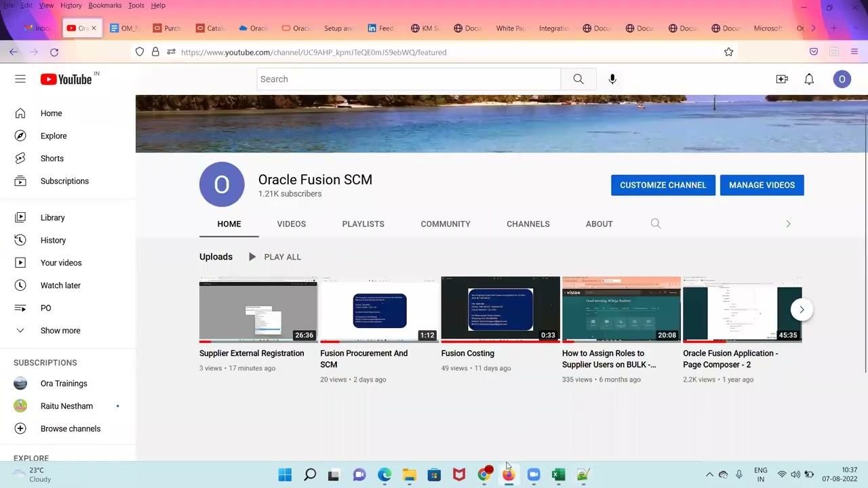
Task: Open the Firefox Tools menu
Action: click(136, 5)
